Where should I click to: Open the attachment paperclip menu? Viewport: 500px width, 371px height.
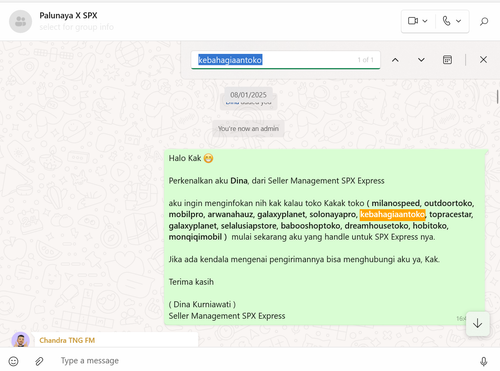[39, 361]
